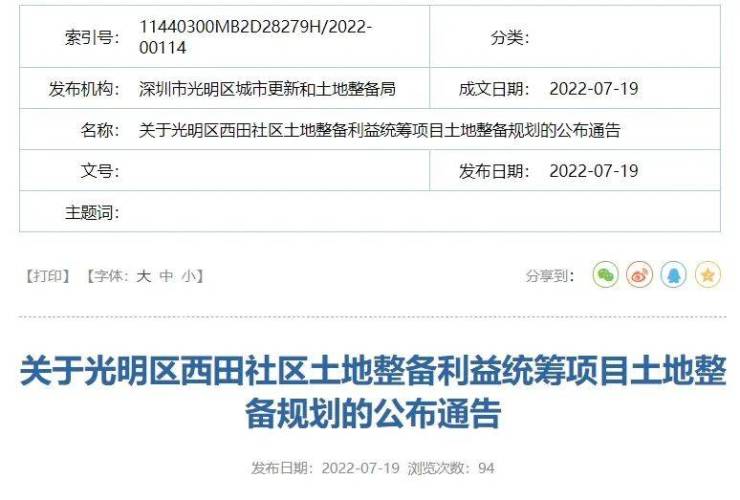Viewport: 740px width, 500px height.
Task: Click the 文号 field label
Action: pos(100,171)
